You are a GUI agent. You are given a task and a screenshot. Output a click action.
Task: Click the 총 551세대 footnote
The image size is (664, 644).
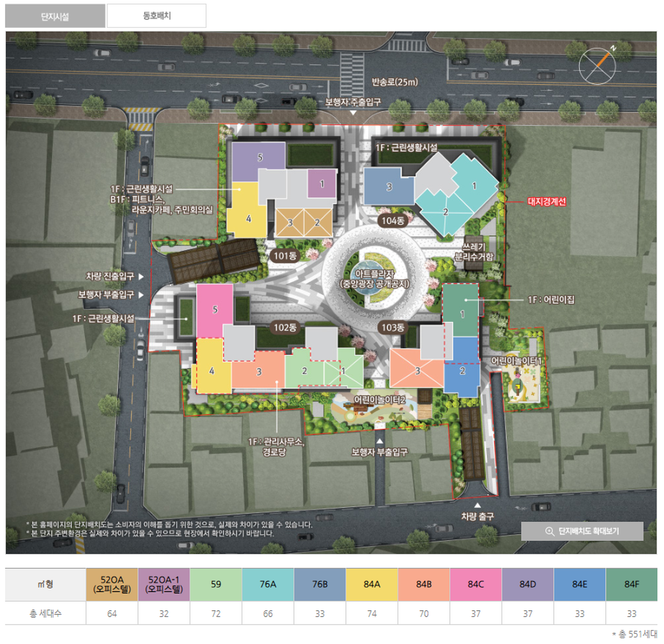(635, 634)
